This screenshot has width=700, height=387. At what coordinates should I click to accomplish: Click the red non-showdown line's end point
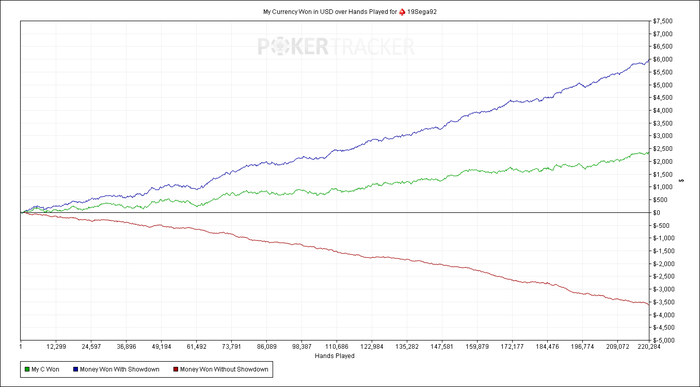pos(649,304)
